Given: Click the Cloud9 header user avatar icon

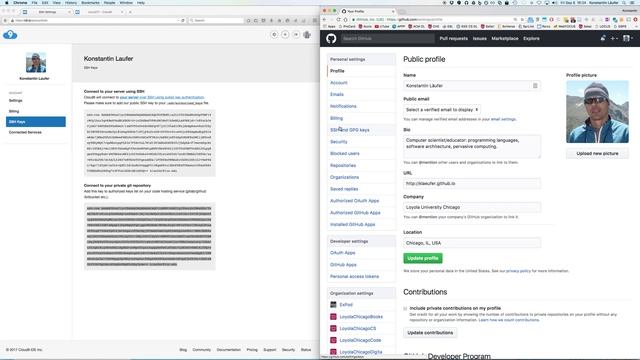Looking at the screenshot, I should click(x=307, y=35).
